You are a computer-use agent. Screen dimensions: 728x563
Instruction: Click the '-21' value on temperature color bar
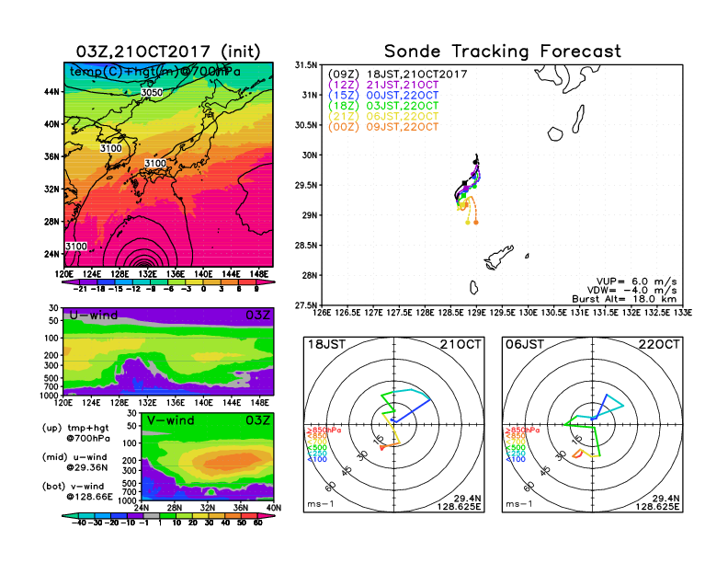point(79,289)
